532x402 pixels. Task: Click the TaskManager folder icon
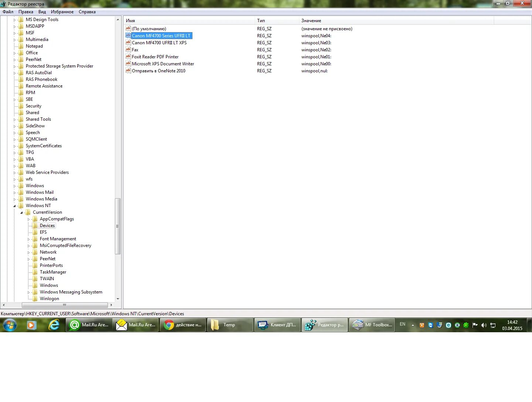click(x=35, y=272)
